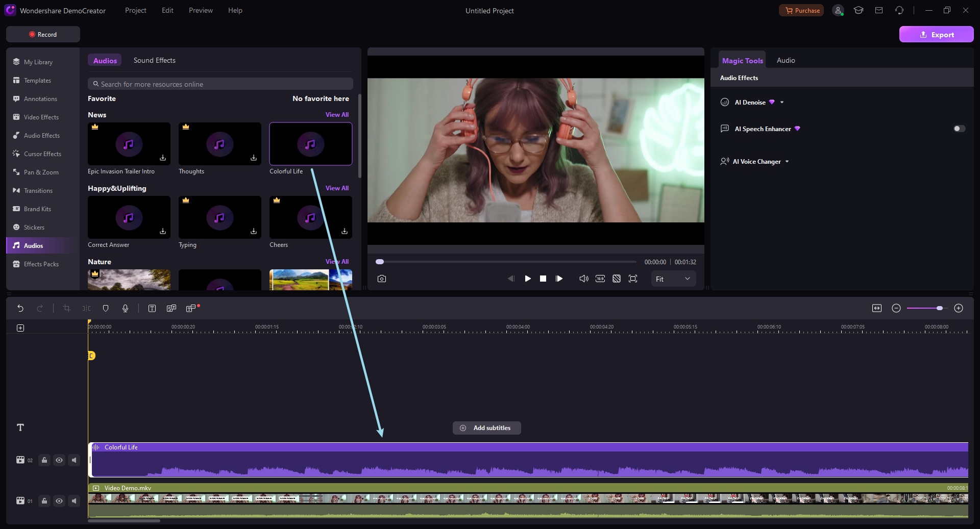Click the undo arrow in timeline toolbar
980x529 pixels.
[20, 308]
